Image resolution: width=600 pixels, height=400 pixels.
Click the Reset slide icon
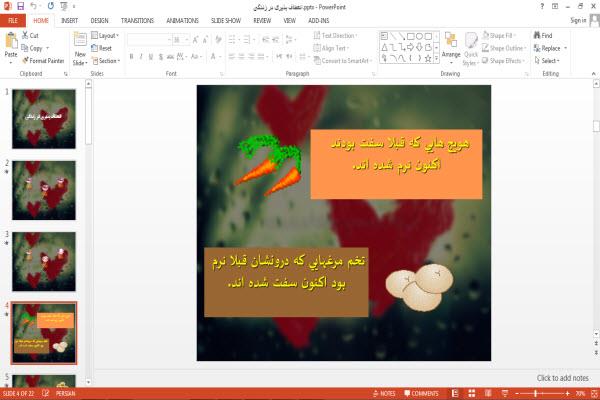tap(95, 48)
